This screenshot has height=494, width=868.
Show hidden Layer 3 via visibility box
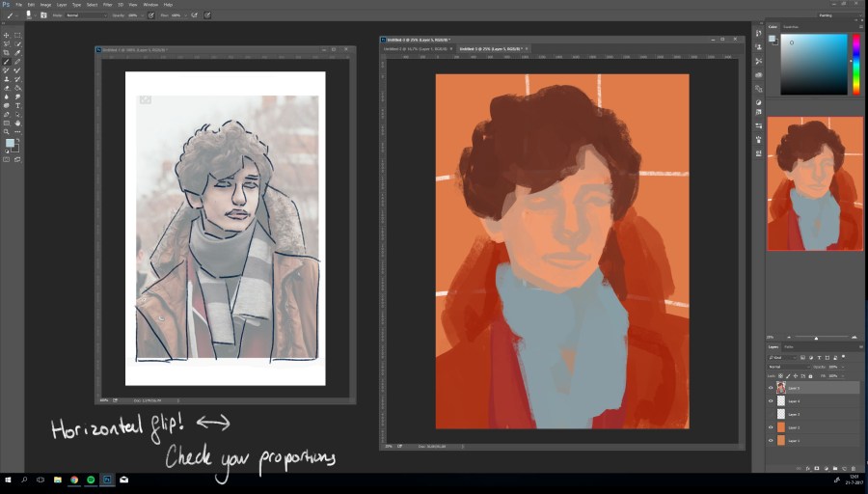click(771, 414)
